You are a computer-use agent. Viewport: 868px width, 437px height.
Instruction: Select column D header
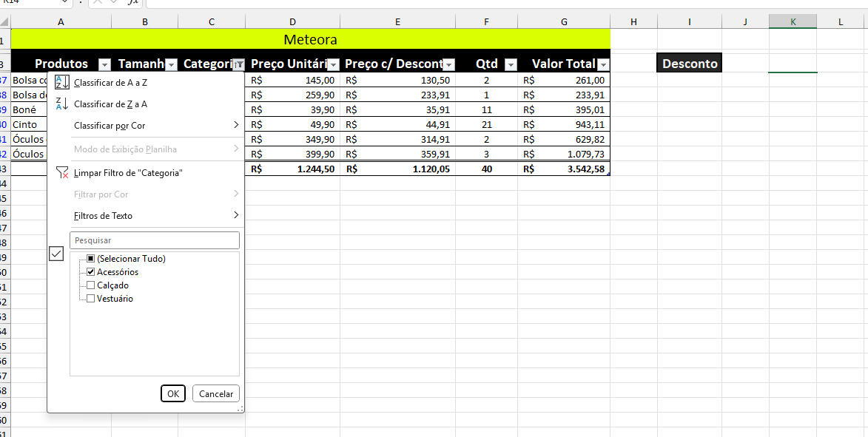pos(293,21)
